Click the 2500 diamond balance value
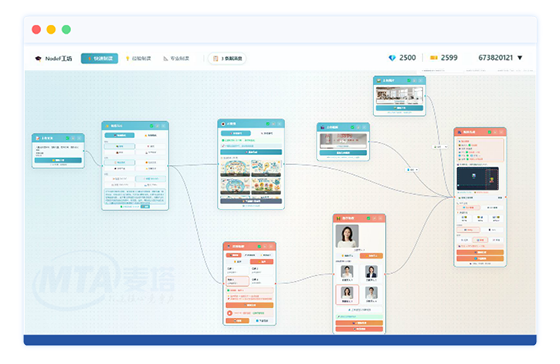Viewport: 560px width, 364px height. coord(408,58)
